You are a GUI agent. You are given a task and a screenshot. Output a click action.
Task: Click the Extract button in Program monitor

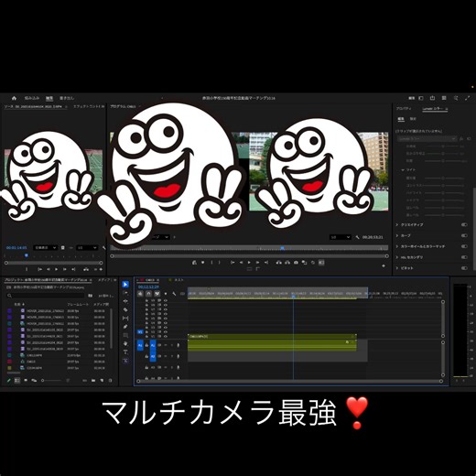[x=287, y=263]
